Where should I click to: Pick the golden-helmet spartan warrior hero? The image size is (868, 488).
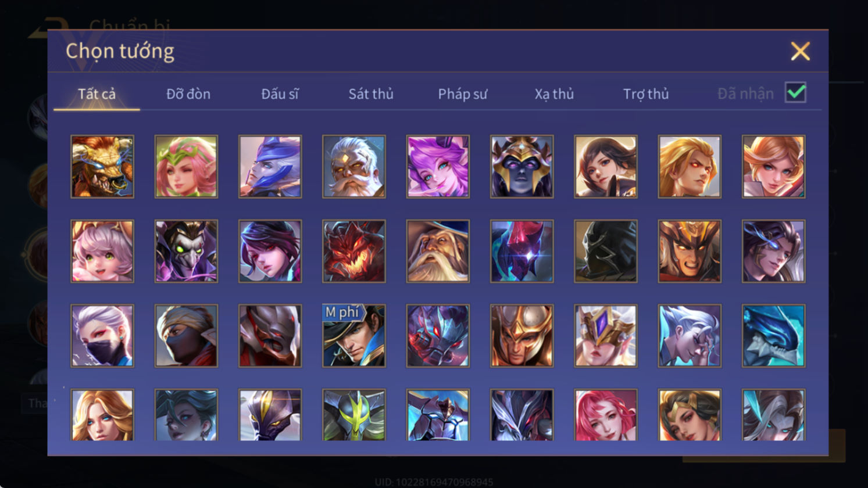(521, 336)
